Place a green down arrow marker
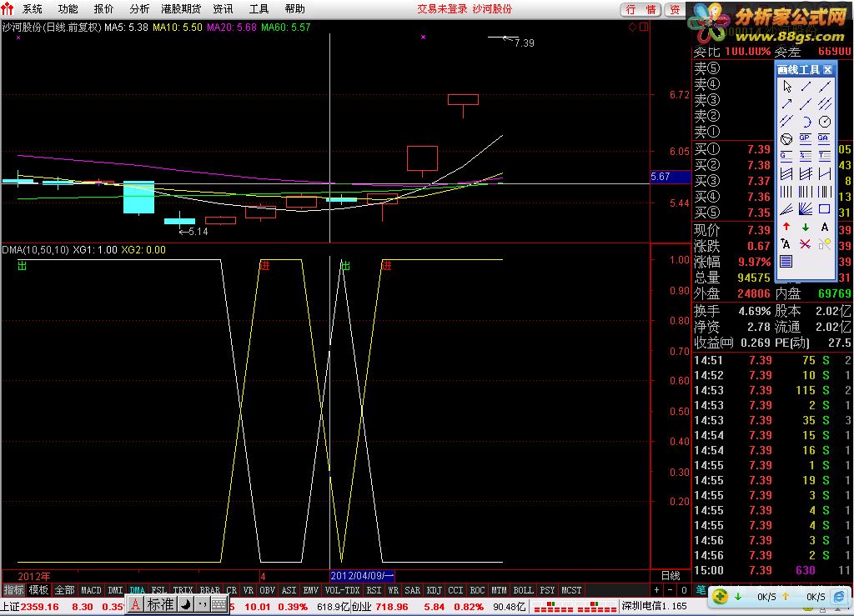This screenshot has height=616, width=854. pos(806,227)
